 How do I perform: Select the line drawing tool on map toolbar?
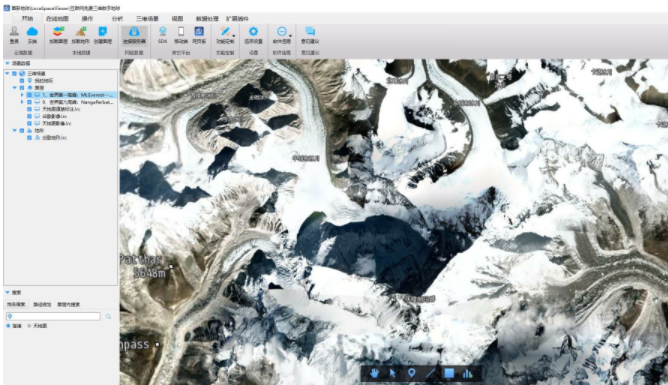tap(430, 374)
